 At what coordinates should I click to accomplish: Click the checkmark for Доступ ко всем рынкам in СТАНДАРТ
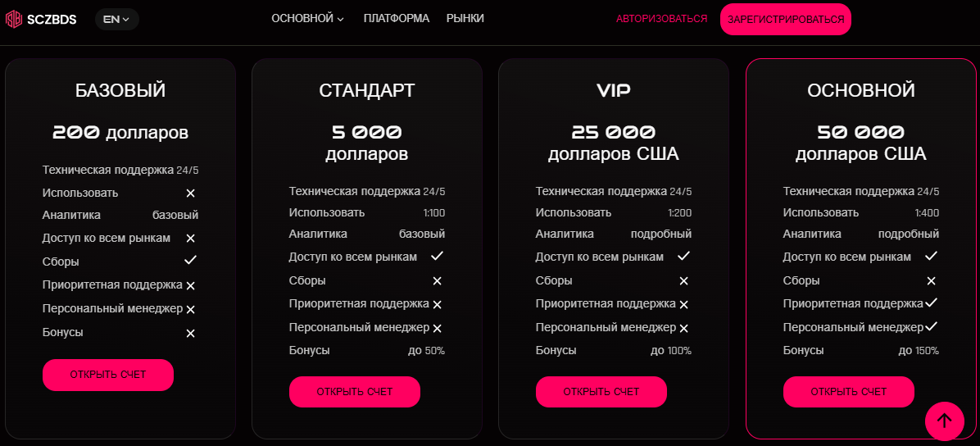point(438,257)
